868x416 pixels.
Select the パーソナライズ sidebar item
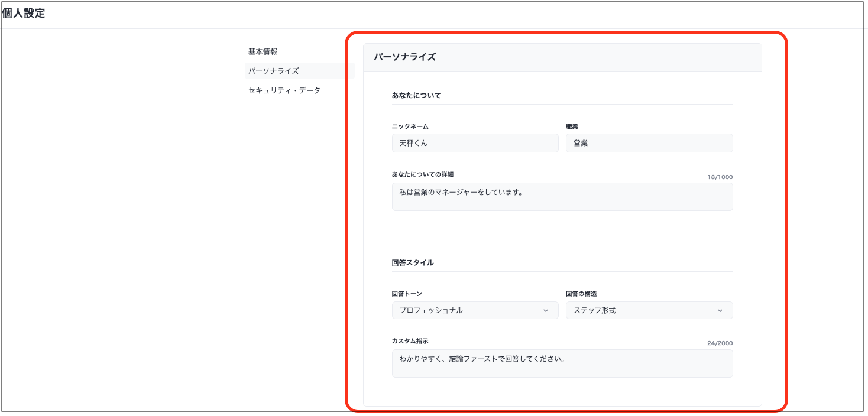(299, 71)
